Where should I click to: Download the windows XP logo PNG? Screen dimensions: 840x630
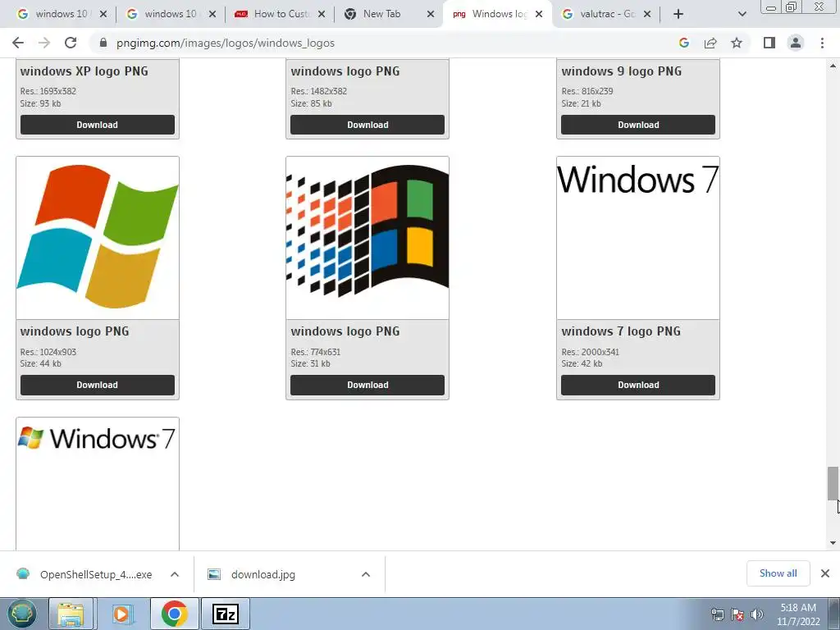pyautogui.click(x=98, y=125)
